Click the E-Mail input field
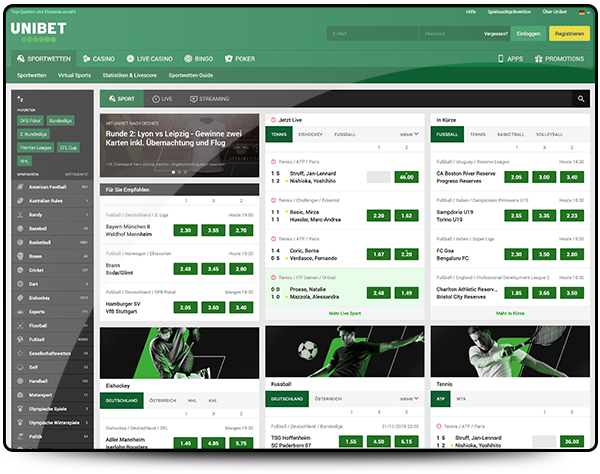600x474 pixels. tap(372, 34)
